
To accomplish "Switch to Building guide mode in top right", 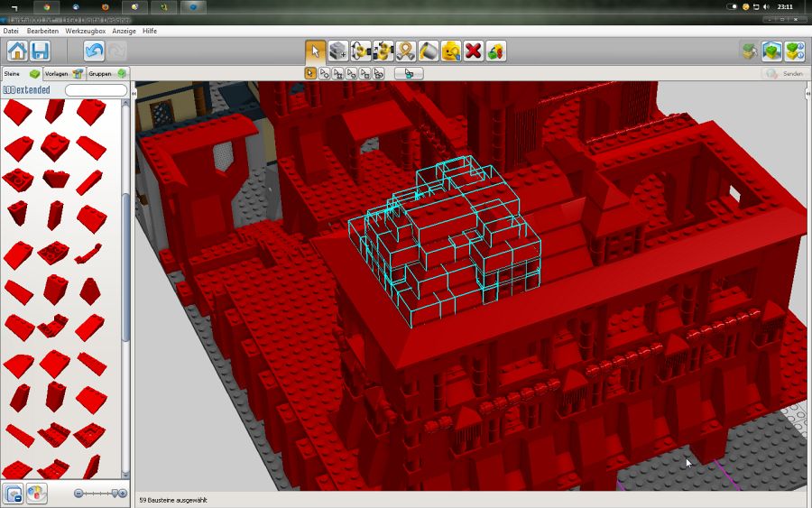I will click(x=794, y=51).
